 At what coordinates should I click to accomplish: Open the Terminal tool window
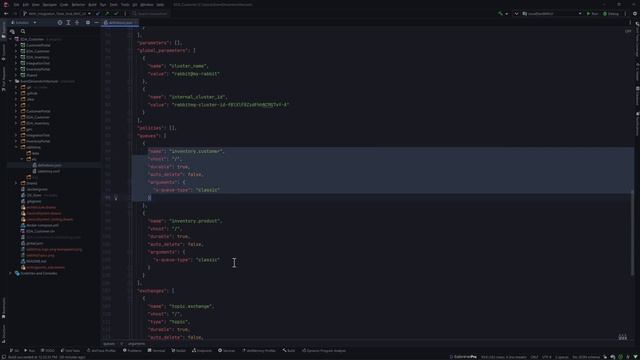click(x=156, y=350)
